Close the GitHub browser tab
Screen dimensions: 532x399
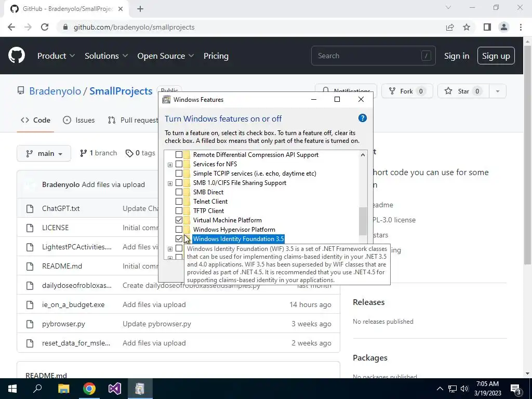121,9
